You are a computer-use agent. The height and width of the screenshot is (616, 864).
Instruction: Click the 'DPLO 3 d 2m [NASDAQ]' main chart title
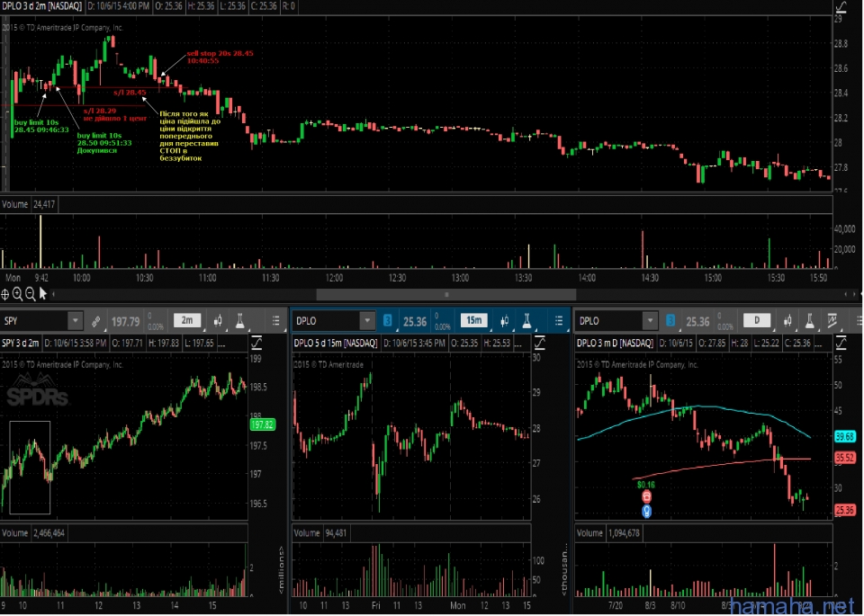41,6
